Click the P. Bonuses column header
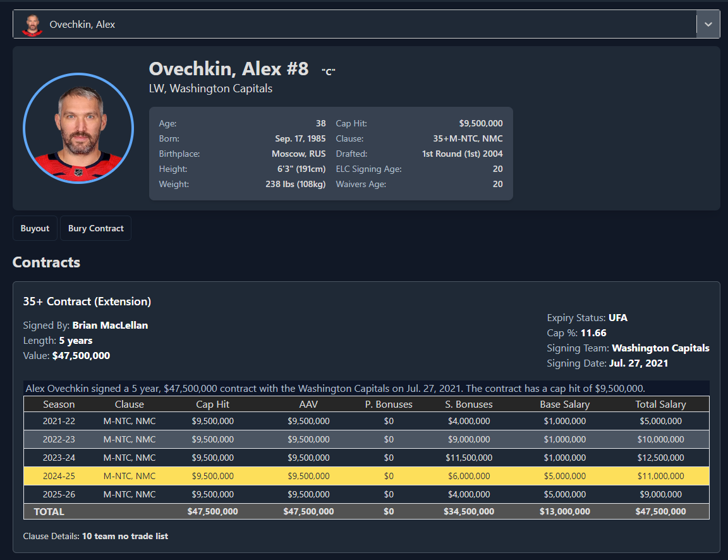The height and width of the screenshot is (560, 728). coord(389,405)
